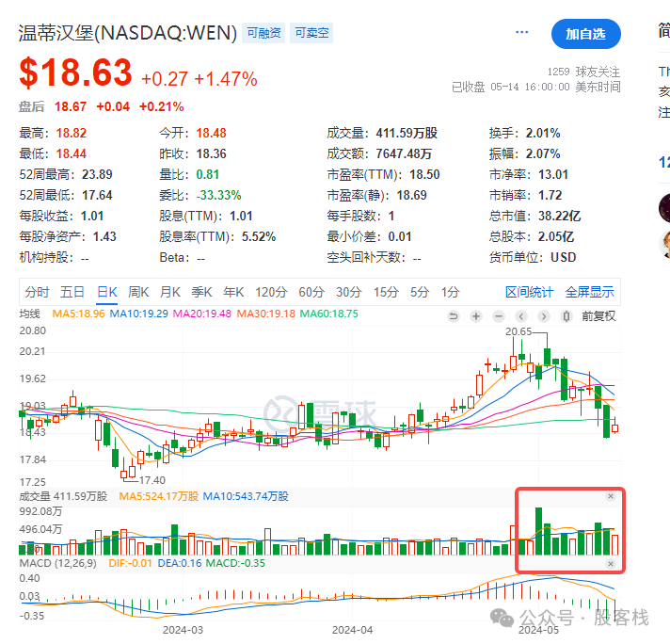This screenshot has width=670, height=644.
Task: Click the 盘后 price 18.67
Action: coord(71,106)
